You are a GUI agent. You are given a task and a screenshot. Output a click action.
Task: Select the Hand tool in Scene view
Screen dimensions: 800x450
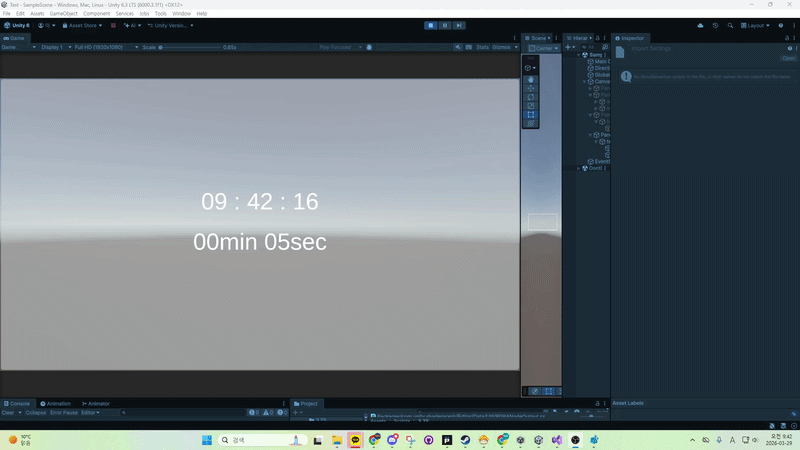[x=531, y=80]
